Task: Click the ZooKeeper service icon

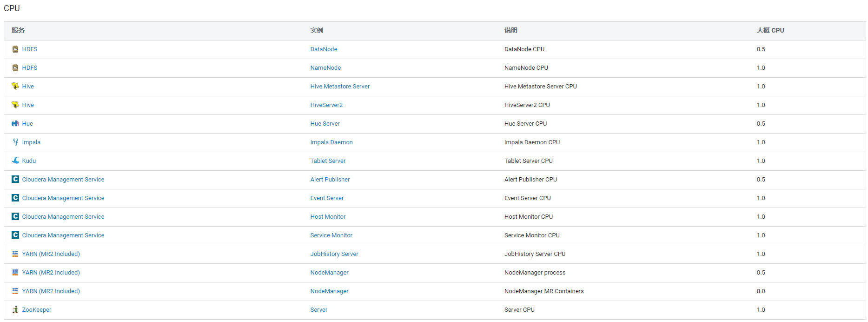Action: 15,309
